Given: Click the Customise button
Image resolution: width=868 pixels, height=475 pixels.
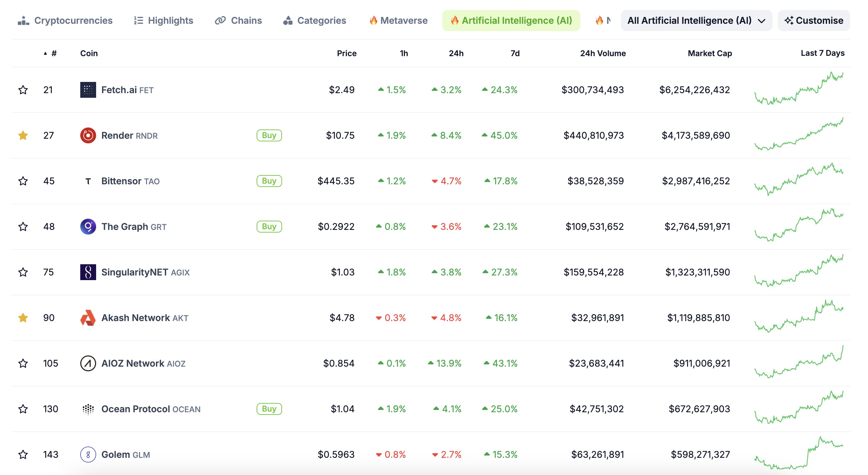Looking at the screenshot, I should pos(814,20).
